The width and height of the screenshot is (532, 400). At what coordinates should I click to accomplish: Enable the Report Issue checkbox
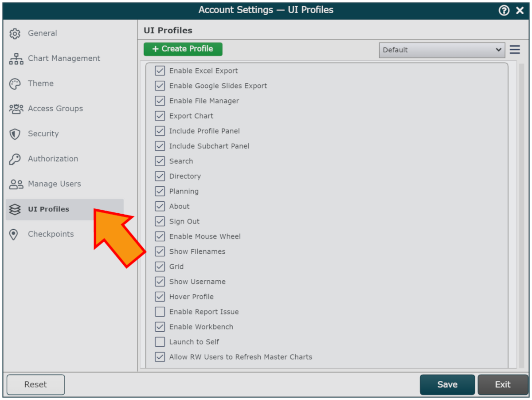pyautogui.click(x=160, y=312)
